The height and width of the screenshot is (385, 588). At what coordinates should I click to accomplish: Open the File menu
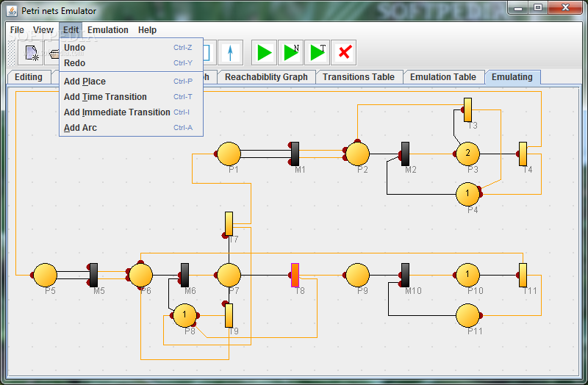point(17,30)
